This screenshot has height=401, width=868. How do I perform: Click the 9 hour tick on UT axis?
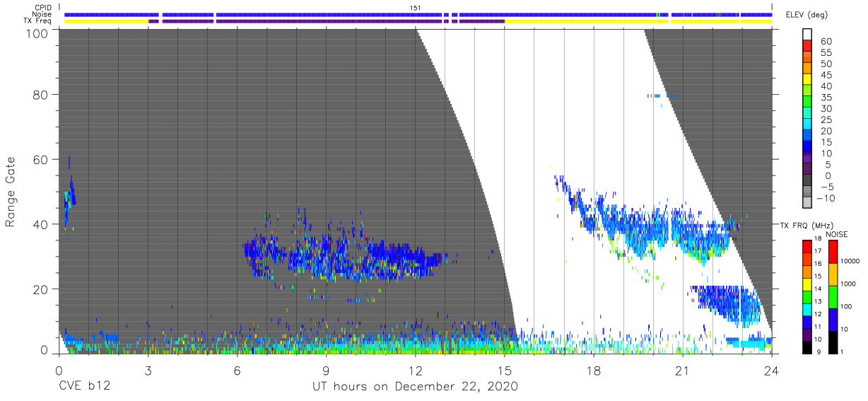click(326, 371)
